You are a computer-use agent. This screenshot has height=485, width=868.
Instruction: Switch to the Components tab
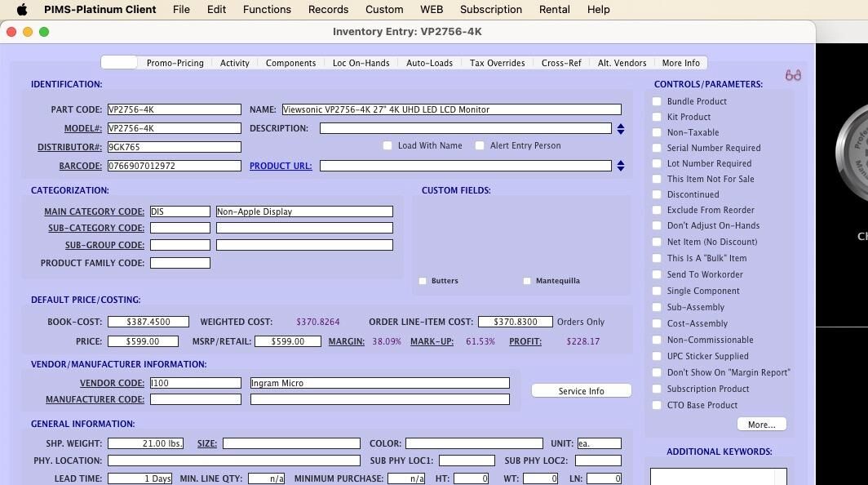290,63
